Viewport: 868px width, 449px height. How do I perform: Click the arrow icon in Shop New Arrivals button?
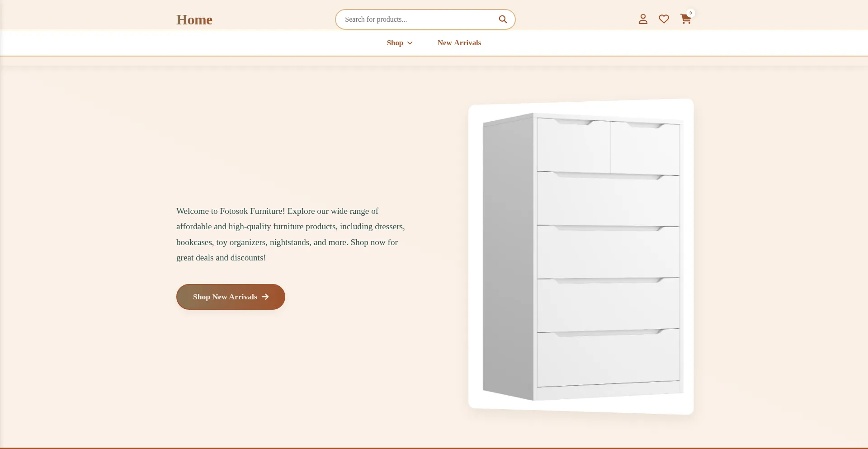(265, 297)
